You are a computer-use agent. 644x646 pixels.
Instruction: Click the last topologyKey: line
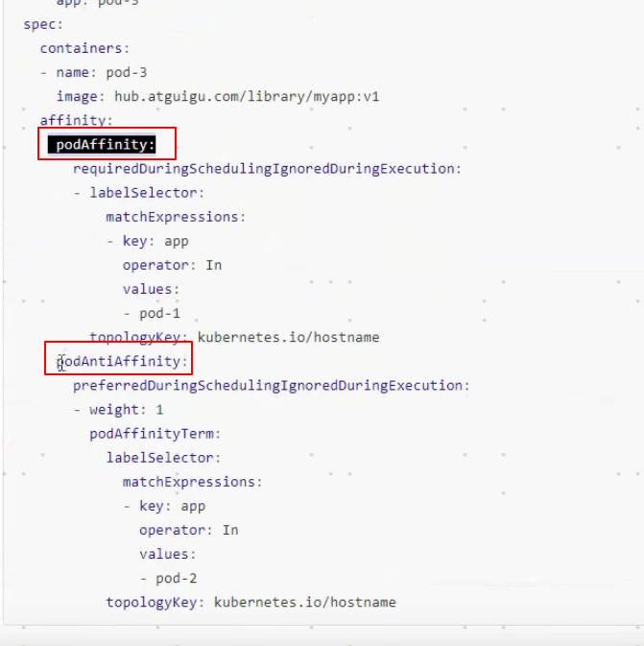tap(250, 603)
